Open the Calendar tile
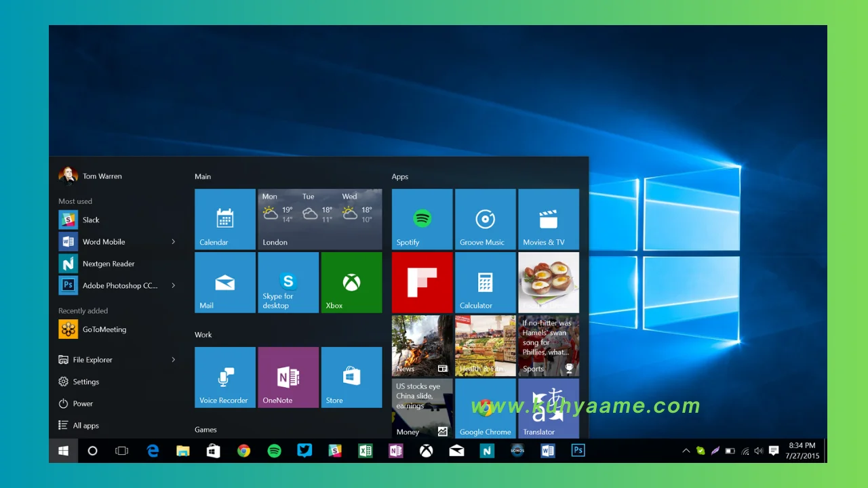The image size is (868, 488). (x=225, y=219)
